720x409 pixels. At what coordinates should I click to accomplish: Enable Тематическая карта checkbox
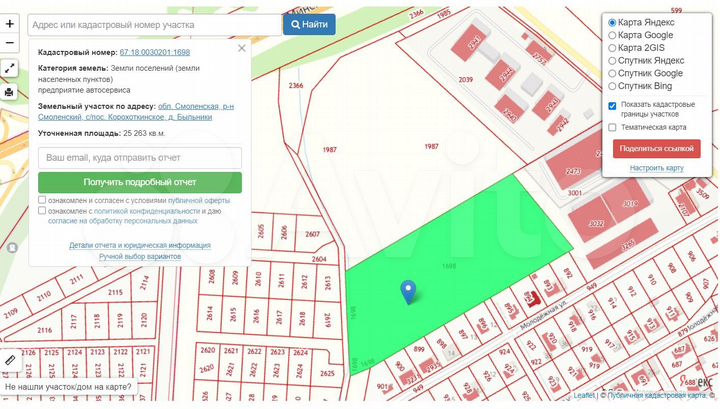612,128
